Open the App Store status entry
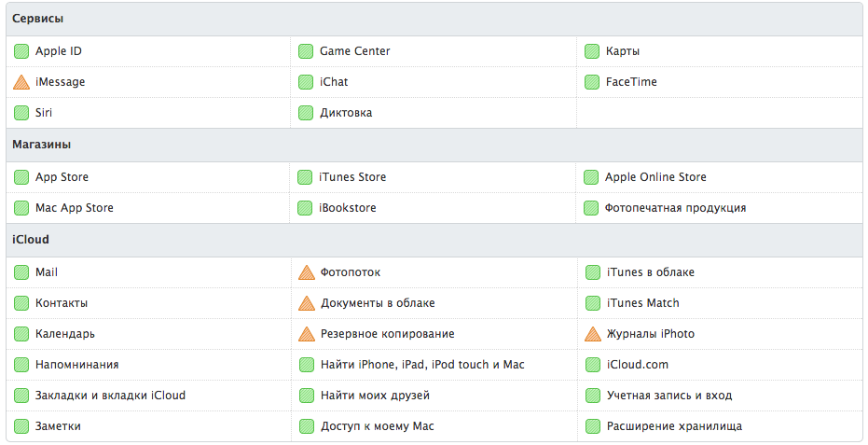 pos(62,177)
